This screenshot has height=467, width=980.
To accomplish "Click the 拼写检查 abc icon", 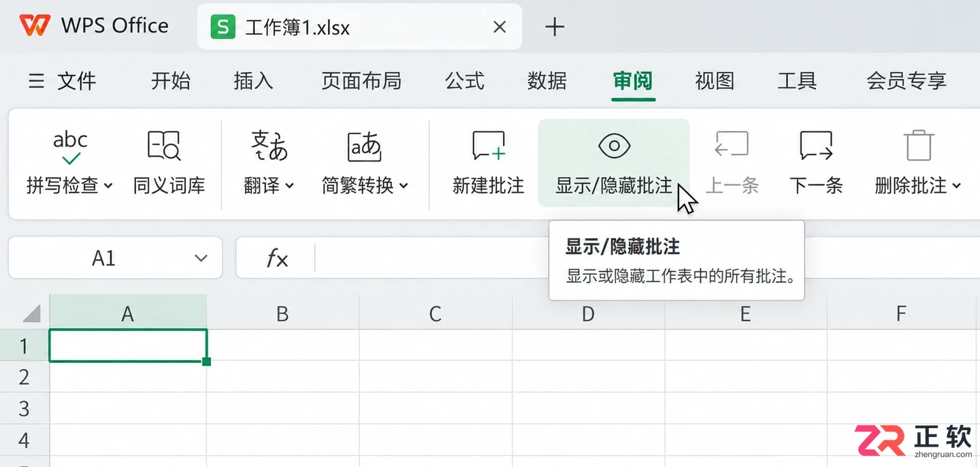I will pos(70,148).
